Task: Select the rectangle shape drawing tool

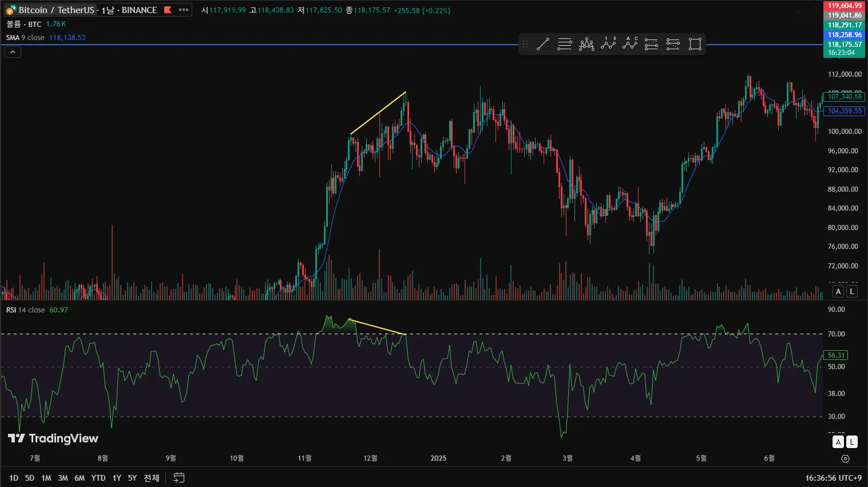Action: pos(695,44)
